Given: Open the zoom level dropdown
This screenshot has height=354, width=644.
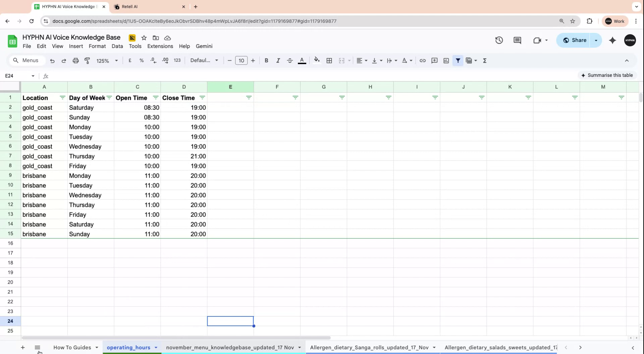Looking at the screenshot, I should tap(107, 60).
